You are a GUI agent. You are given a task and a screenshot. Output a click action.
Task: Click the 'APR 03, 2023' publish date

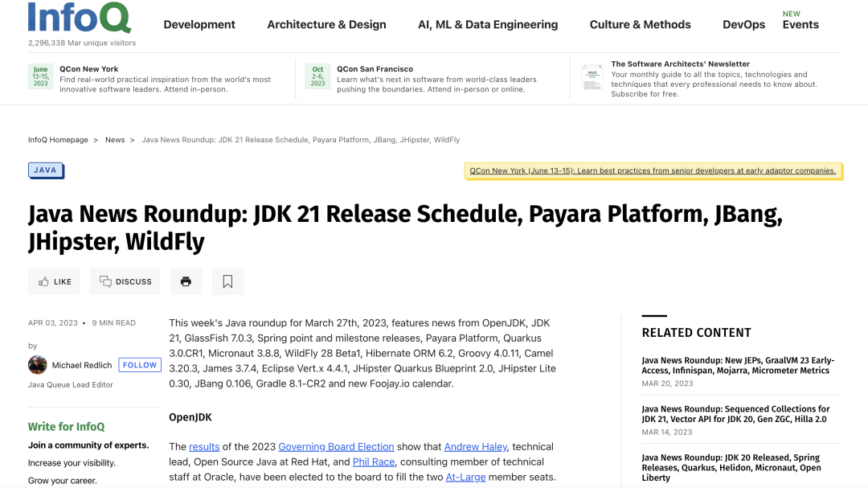point(53,323)
